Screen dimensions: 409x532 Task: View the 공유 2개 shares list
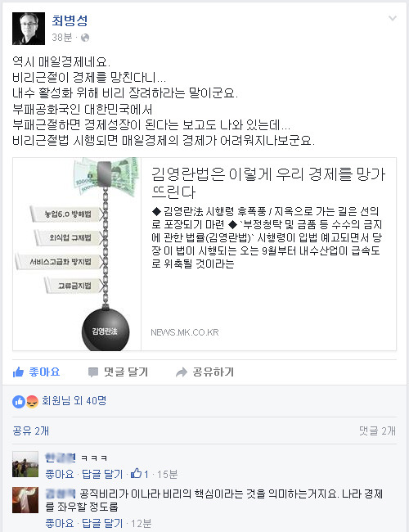pyautogui.click(x=31, y=431)
